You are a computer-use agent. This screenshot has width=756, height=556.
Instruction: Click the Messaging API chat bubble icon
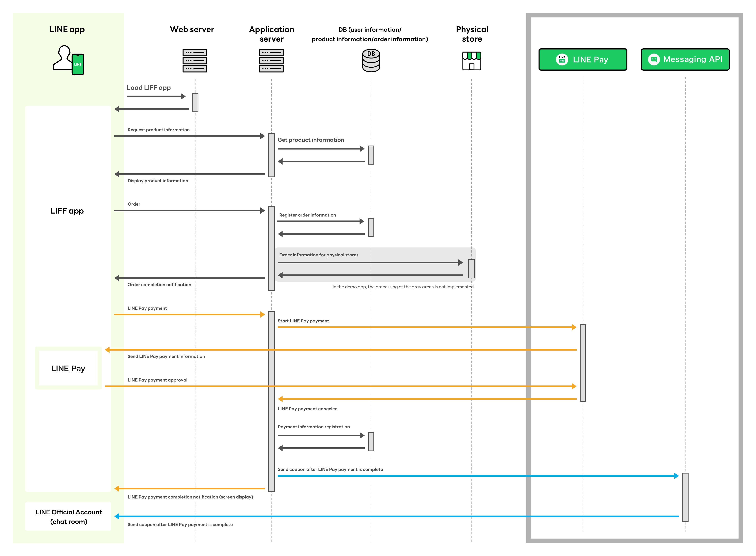point(654,59)
